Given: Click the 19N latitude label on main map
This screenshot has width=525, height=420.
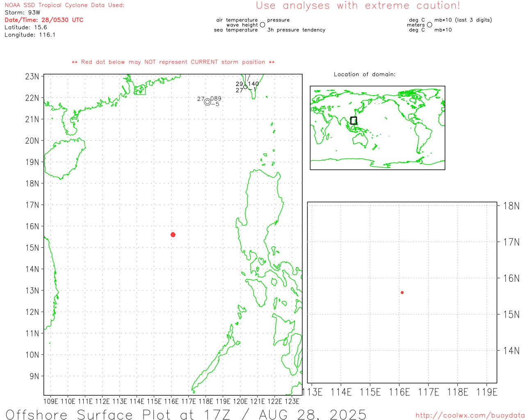Looking at the screenshot, I should tap(32, 162).
